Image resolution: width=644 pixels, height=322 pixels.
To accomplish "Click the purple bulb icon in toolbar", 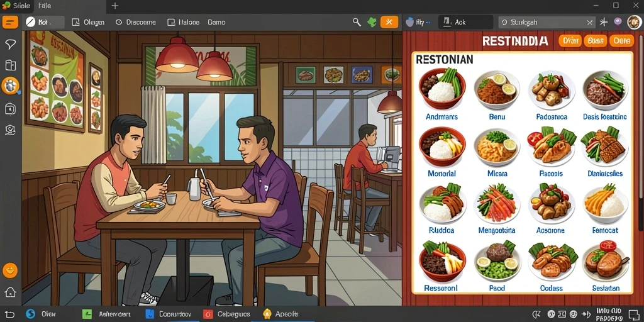I will tap(618, 22).
